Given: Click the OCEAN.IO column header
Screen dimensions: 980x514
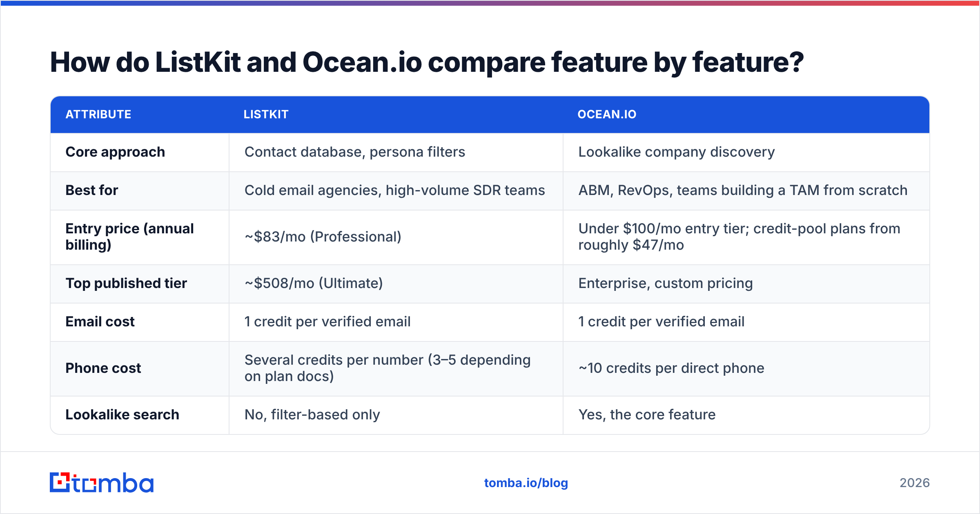Looking at the screenshot, I should pos(607,114).
